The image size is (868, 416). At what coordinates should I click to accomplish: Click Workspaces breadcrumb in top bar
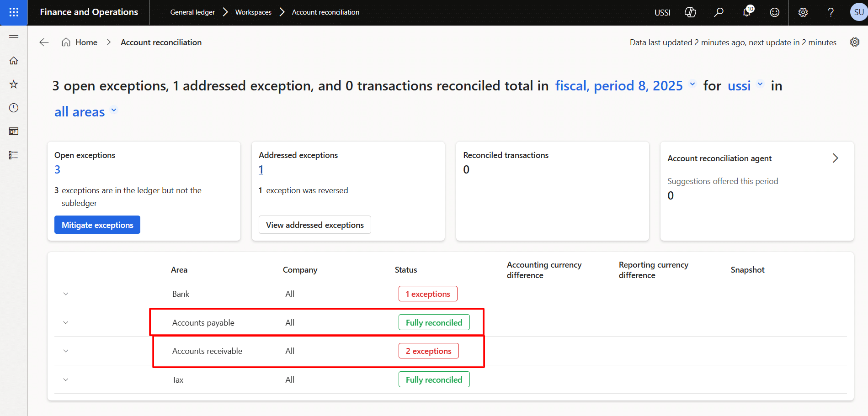click(253, 12)
